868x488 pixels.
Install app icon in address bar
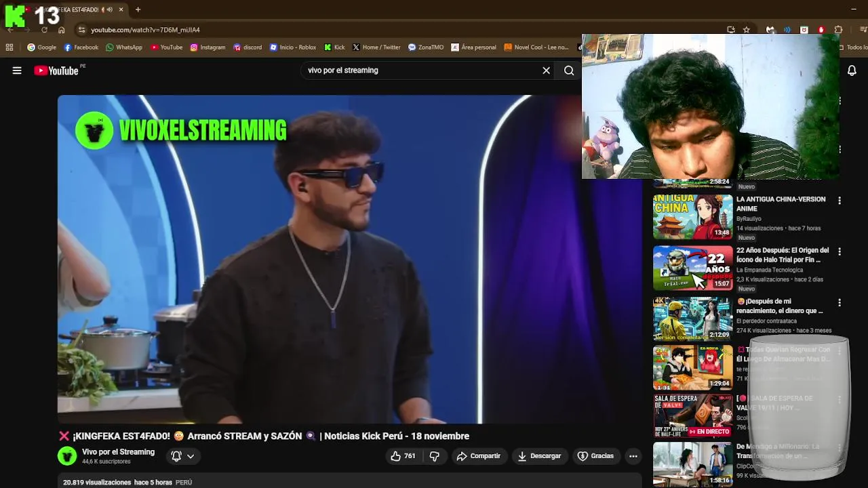(730, 30)
